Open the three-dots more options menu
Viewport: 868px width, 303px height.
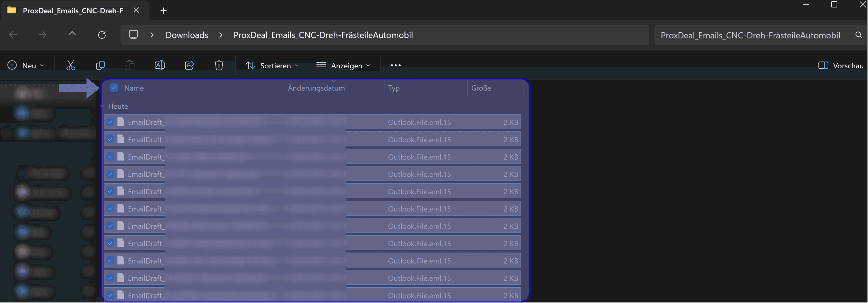tap(396, 65)
